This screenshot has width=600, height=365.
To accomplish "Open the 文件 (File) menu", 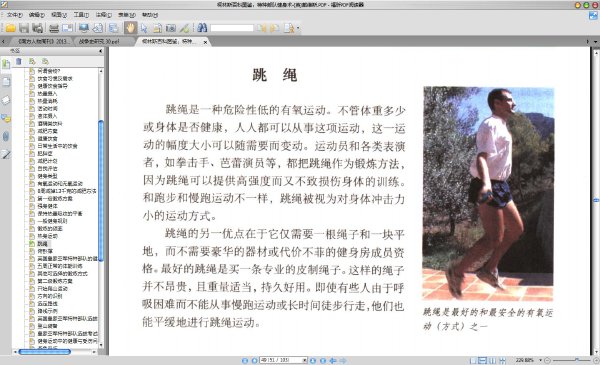I will pyautogui.click(x=15, y=15).
